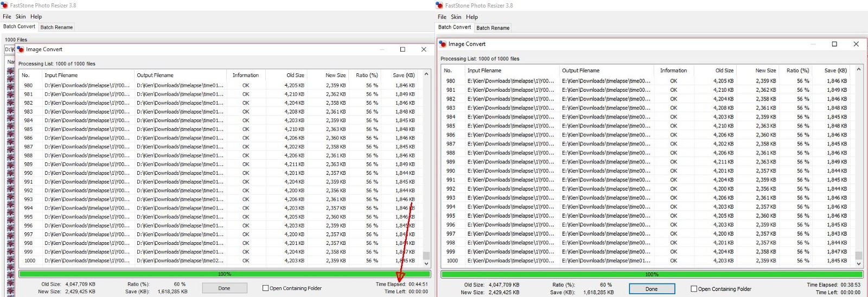Switch to Batch Rename tab in left window
This screenshot has height=297, width=868.
[x=56, y=27]
